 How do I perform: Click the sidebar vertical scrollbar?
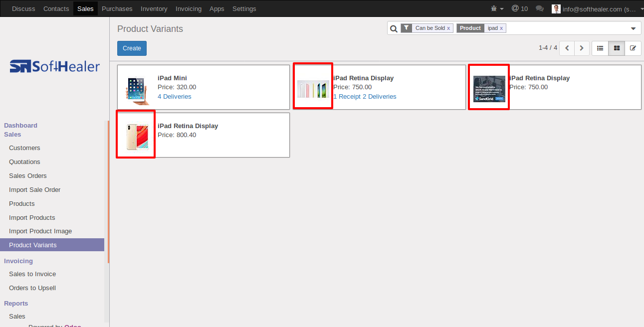tap(108, 192)
